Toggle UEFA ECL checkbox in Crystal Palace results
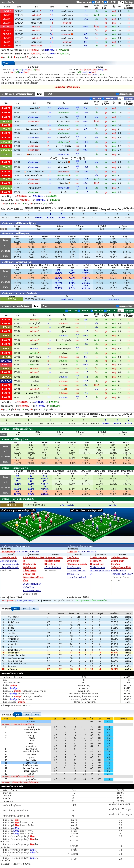The image size is (134, 868). tap(103, 99)
